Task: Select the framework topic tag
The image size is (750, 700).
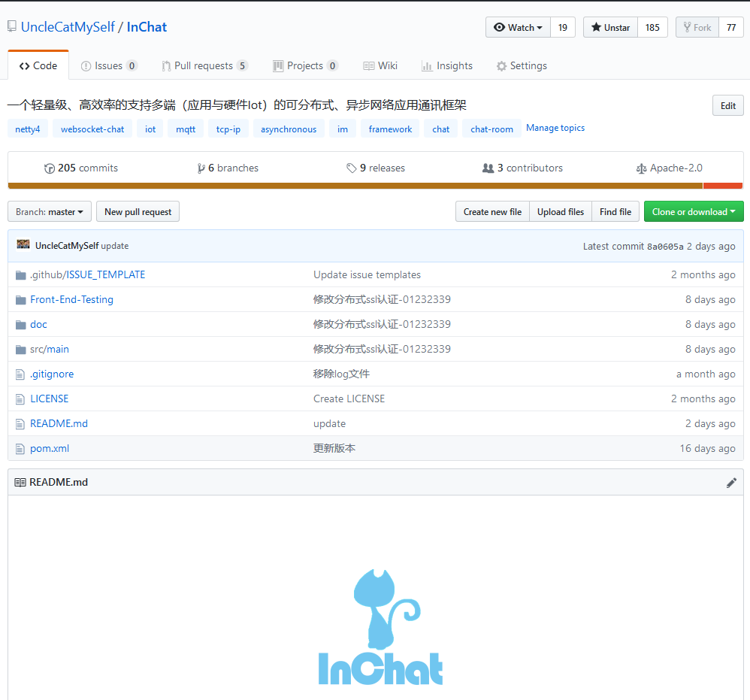Action: (x=390, y=129)
